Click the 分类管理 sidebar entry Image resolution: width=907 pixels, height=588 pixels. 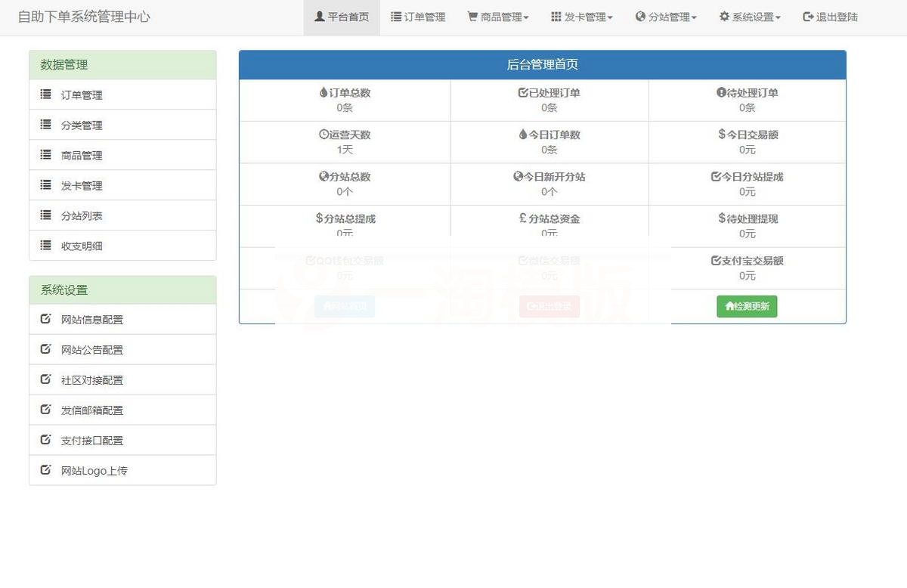[x=83, y=125]
